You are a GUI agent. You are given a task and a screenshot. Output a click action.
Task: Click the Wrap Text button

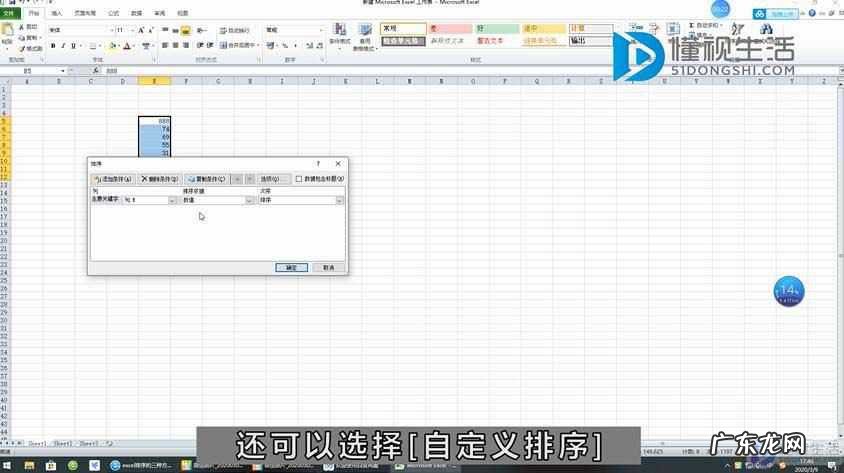[x=235, y=30]
